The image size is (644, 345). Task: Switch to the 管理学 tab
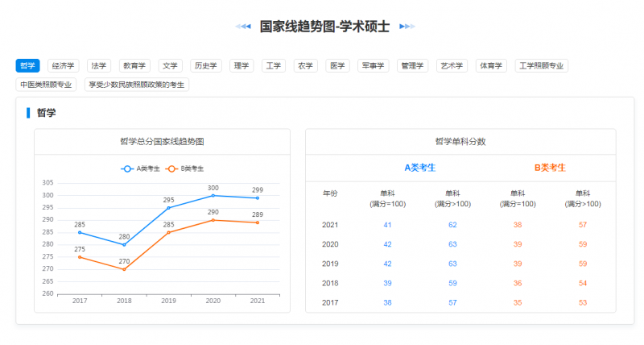tap(412, 66)
